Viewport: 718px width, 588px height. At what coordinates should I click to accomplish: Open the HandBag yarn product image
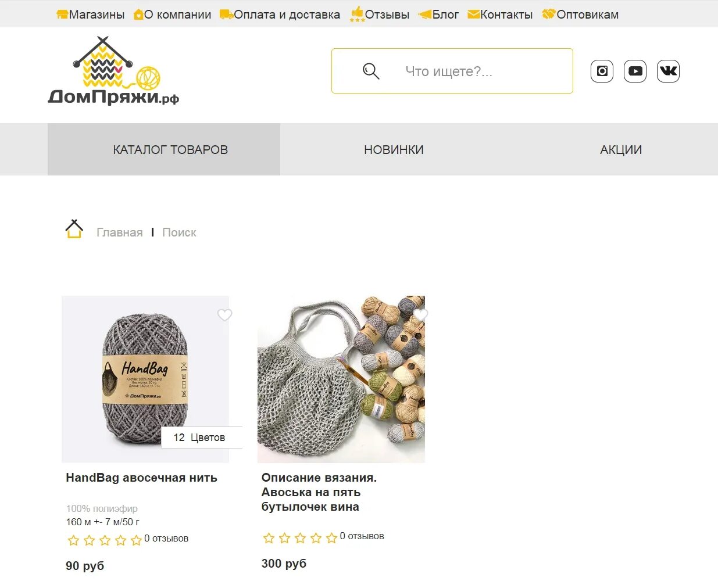coord(145,379)
